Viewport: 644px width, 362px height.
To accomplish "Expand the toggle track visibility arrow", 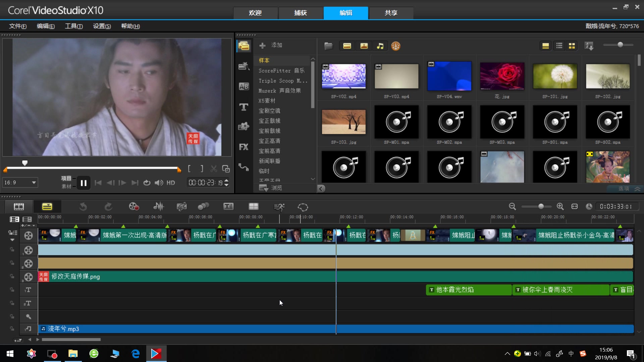I will (x=12, y=240).
